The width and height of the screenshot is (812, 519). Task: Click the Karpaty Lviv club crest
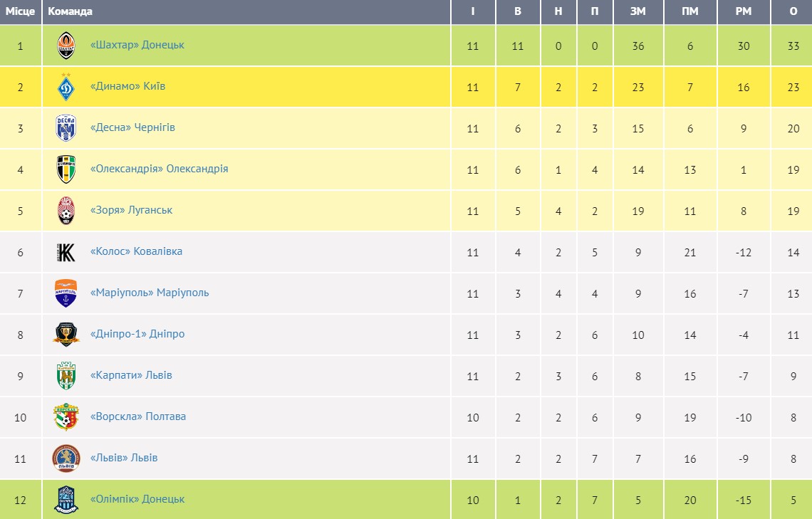(x=66, y=376)
